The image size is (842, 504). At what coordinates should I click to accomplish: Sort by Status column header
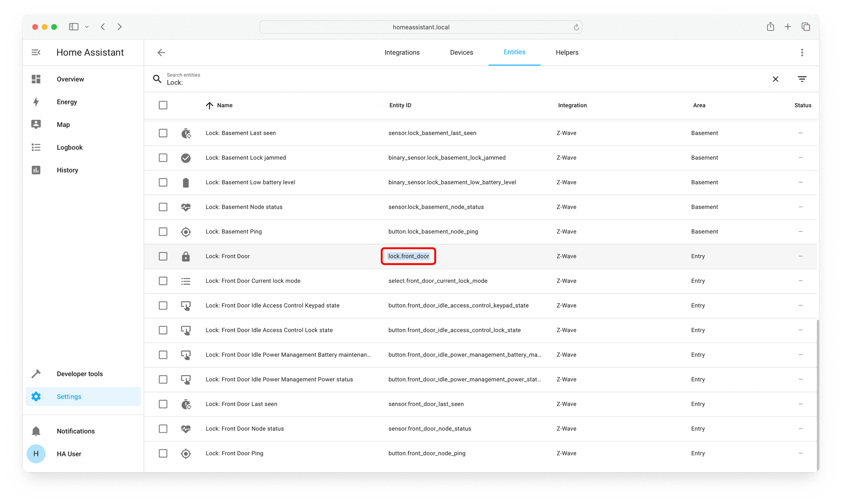tap(803, 105)
